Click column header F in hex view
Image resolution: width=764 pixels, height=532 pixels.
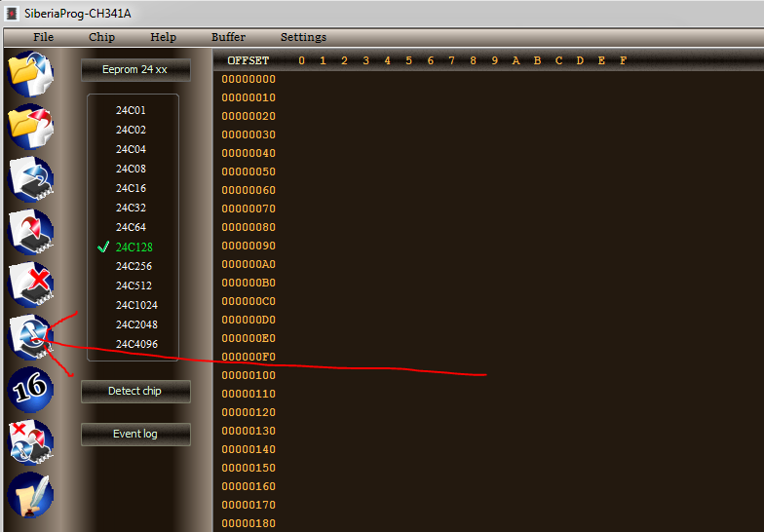624,60
